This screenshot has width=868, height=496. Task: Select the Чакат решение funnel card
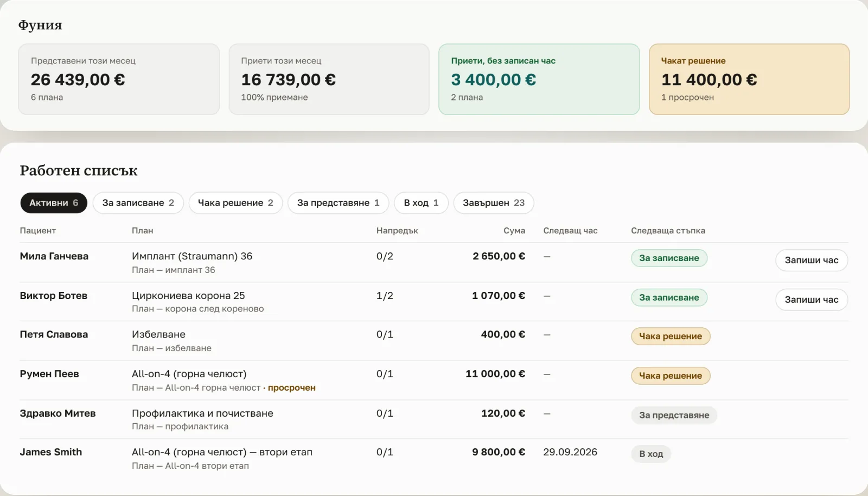click(749, 79)
